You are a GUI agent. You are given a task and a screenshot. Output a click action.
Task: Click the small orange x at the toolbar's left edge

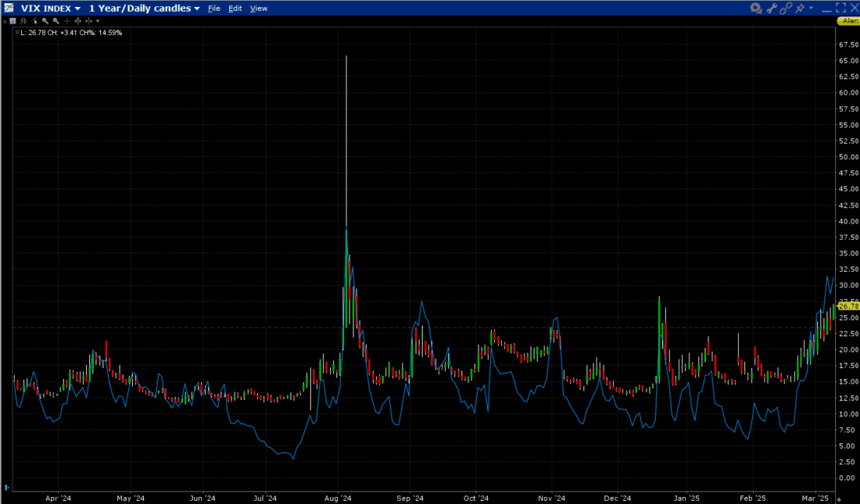[5, 21]
